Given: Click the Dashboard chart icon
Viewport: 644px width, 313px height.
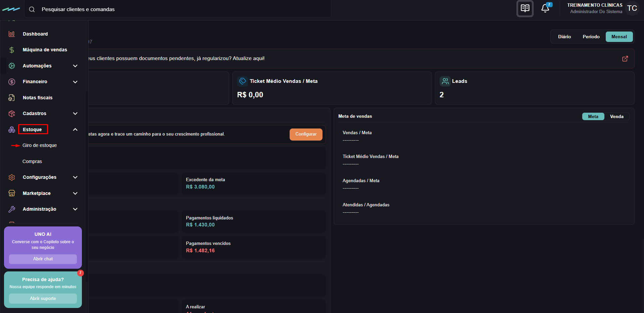Looking at the screenshot, I should point(12,34).
